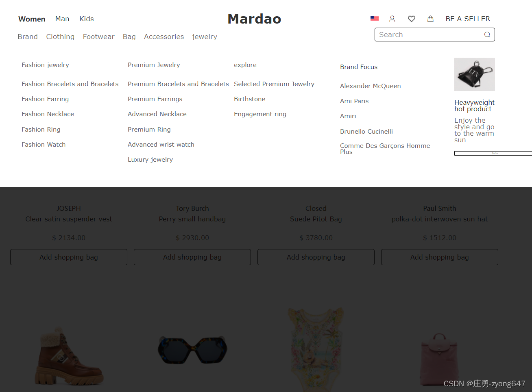Open Fashion Ring link

[x=41, y=130]
